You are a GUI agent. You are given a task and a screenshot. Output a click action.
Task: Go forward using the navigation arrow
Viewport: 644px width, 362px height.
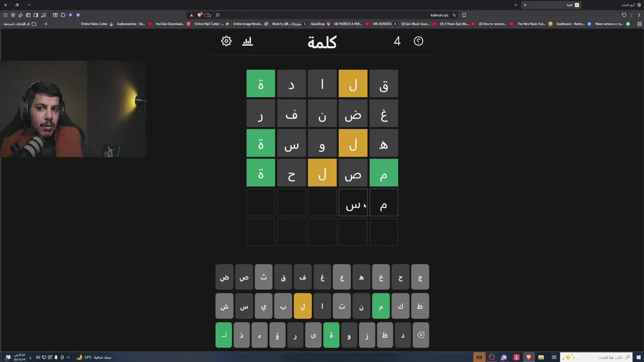point(631,15)
